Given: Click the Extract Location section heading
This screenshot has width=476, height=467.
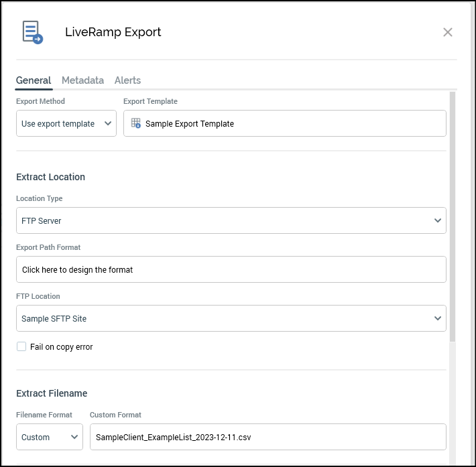Looking at the screenshot, I should click(50, 177).
